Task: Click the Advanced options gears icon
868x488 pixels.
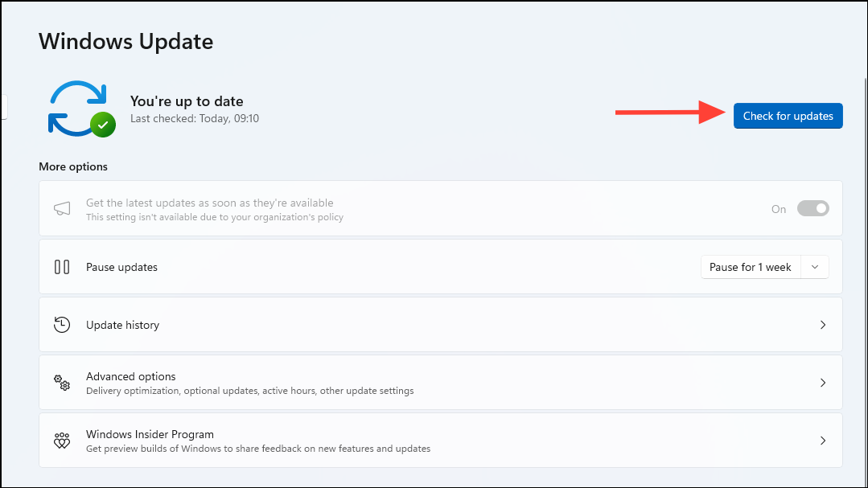Action: coord(62,383)
